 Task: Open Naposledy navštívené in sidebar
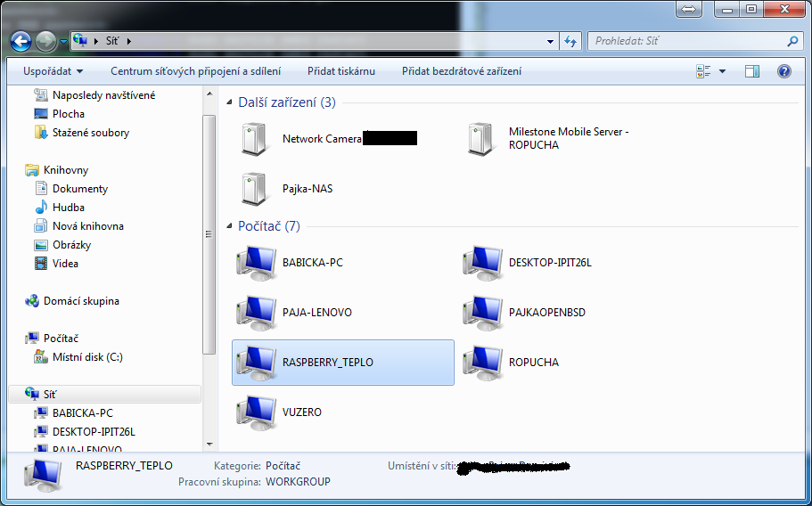[x=94, y=95]
